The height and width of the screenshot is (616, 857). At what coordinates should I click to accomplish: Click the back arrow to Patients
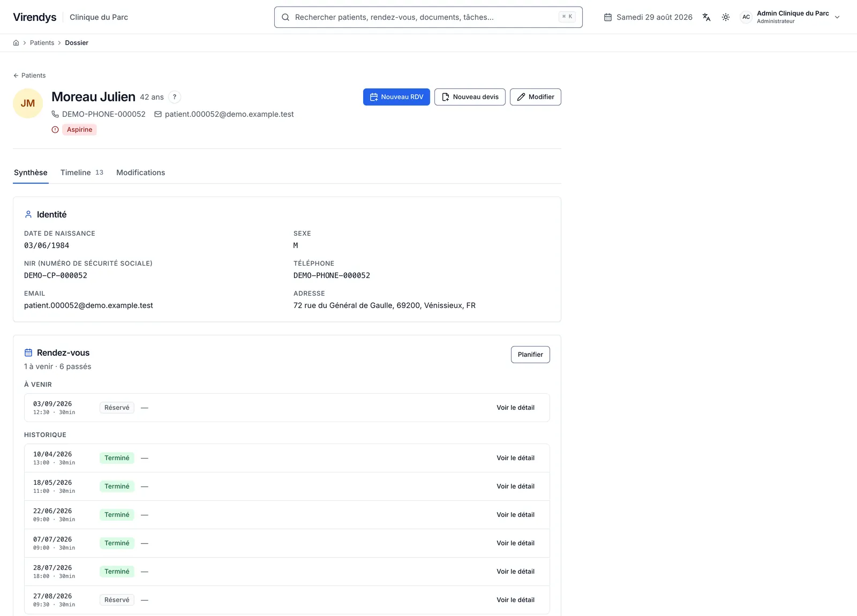pyautogui.click(x=16, y=76)
